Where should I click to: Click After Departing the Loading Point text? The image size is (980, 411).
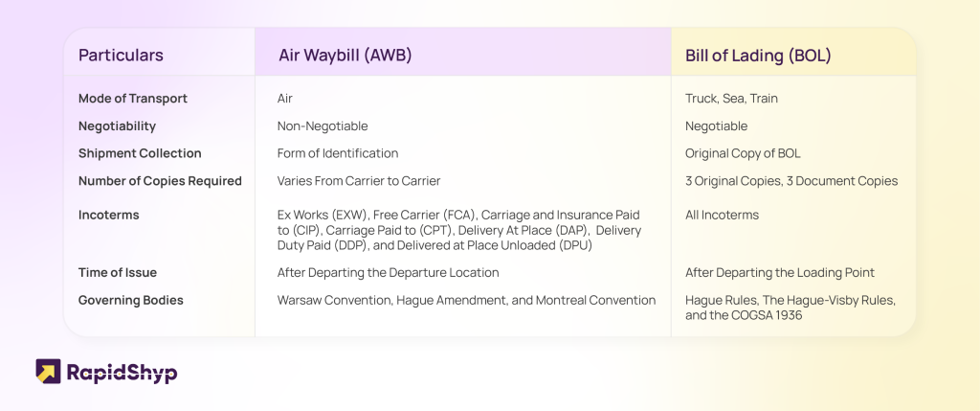(x=779, y=273)
